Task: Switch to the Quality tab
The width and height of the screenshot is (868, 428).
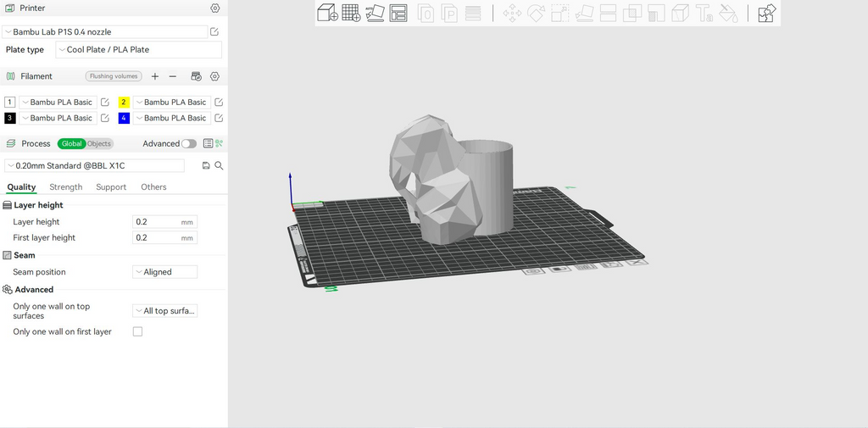Action: 21,187
